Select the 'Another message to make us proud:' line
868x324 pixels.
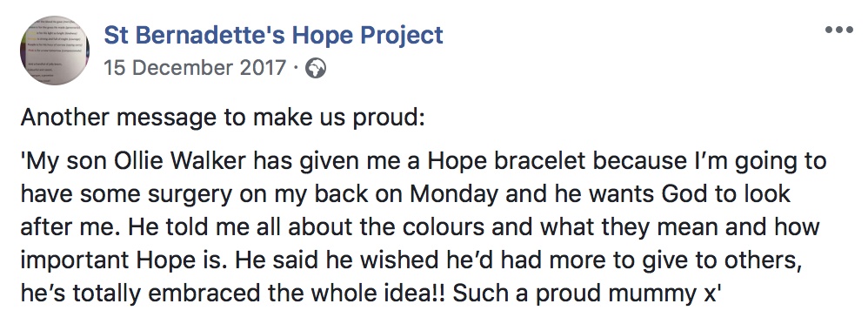point(223,118)
